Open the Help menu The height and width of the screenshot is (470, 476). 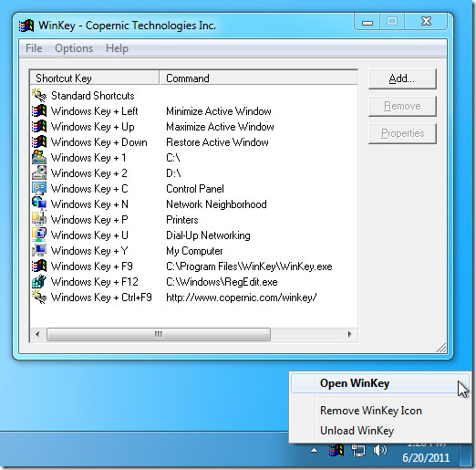(117, 48)
